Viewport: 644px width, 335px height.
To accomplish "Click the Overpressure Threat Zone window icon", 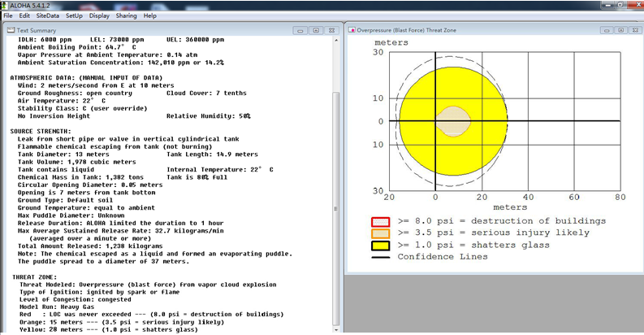I will click(x=352, y=30).
